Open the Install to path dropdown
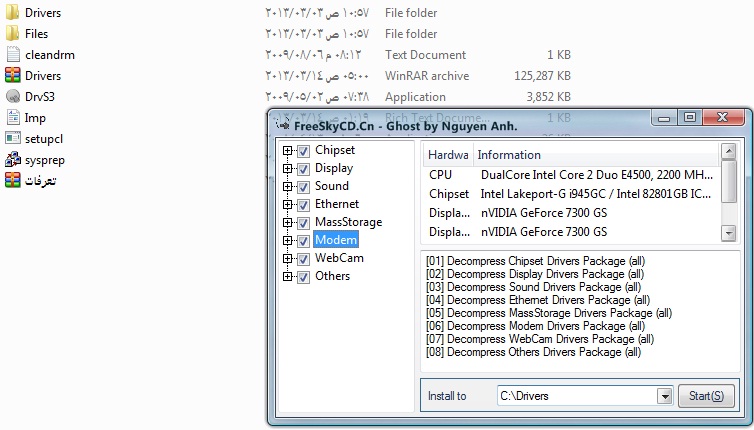 pyautogui.click(x=665, y=396)
